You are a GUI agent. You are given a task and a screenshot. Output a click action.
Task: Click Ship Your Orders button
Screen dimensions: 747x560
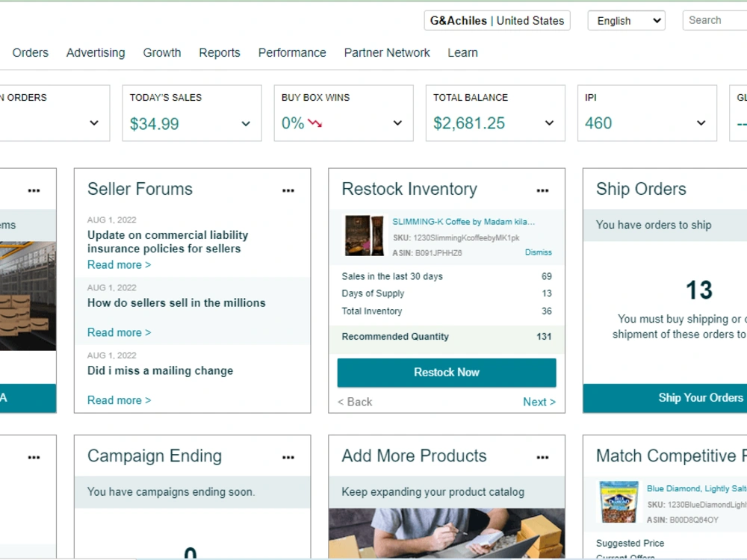[665, 398]
